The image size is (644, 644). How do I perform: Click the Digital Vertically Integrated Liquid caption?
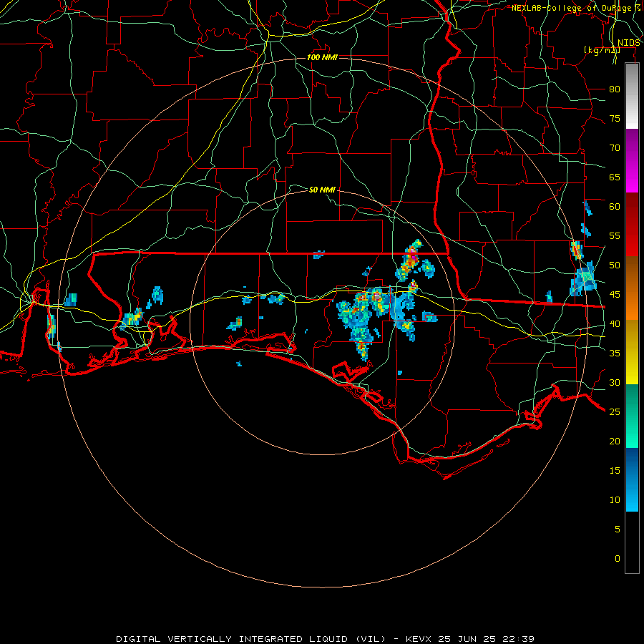click(326, 639)
